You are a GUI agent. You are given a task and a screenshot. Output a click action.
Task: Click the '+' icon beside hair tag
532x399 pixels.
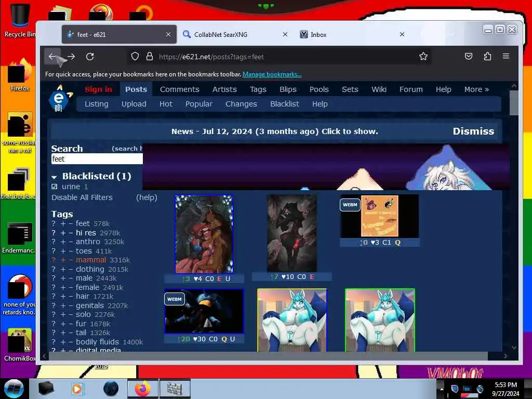[x=63, y=297]
